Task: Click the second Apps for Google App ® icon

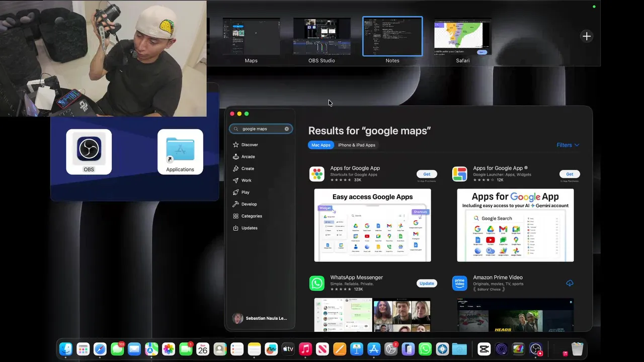Action: 459,174
